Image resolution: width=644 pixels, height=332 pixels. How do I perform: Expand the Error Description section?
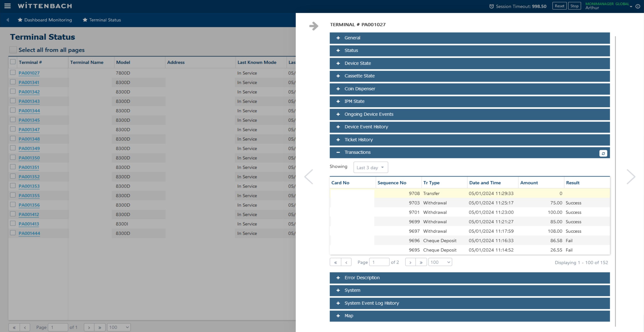[470, 278]
